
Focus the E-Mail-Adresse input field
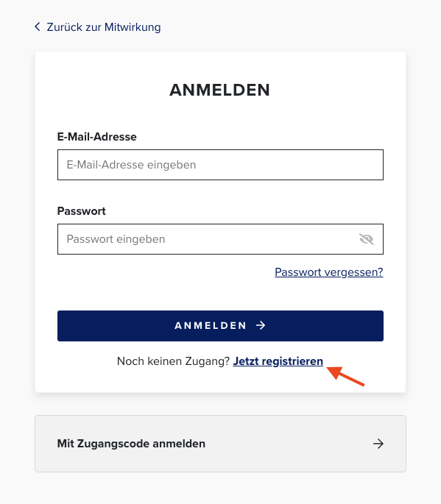click(x=220, y=165)
